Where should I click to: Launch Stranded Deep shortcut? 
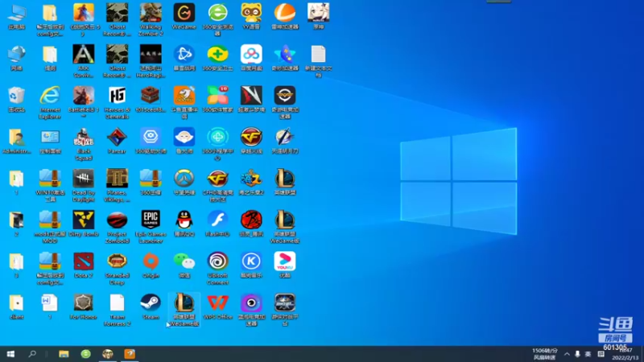[117, 269]
